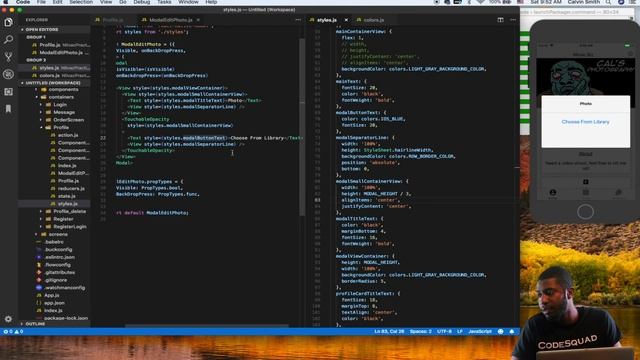Switch to the styles.js tab

(327, 20)
